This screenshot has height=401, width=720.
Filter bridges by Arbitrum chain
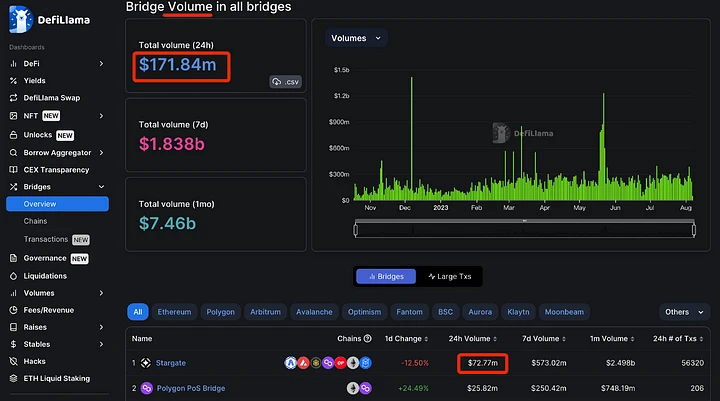click(x=265, y=312)
